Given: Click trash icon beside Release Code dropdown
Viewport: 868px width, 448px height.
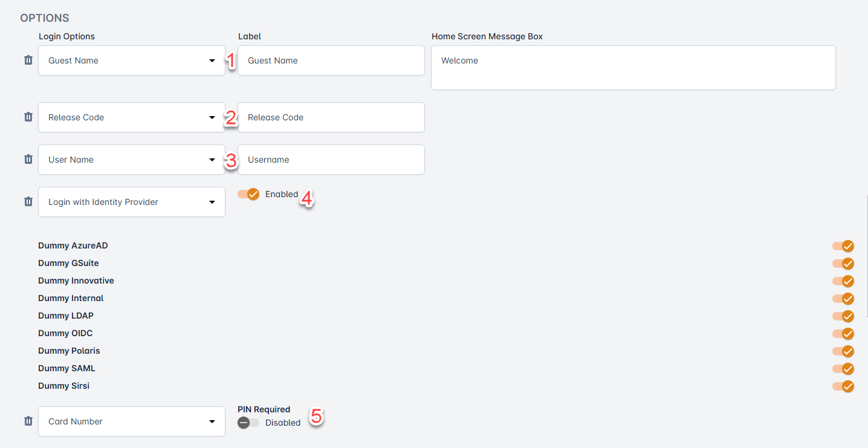Looking at the screenshot, I should (28, 117).
